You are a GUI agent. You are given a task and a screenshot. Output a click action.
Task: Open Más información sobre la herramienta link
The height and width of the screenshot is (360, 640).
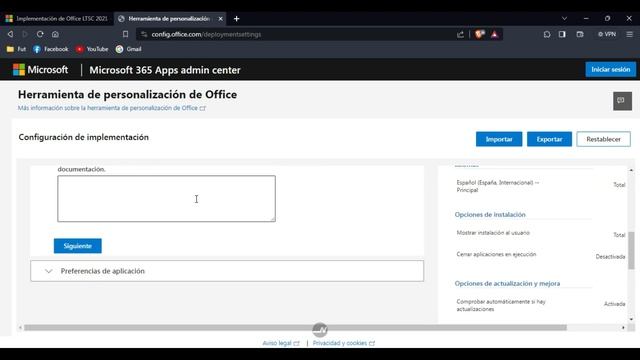pos(111,108)
